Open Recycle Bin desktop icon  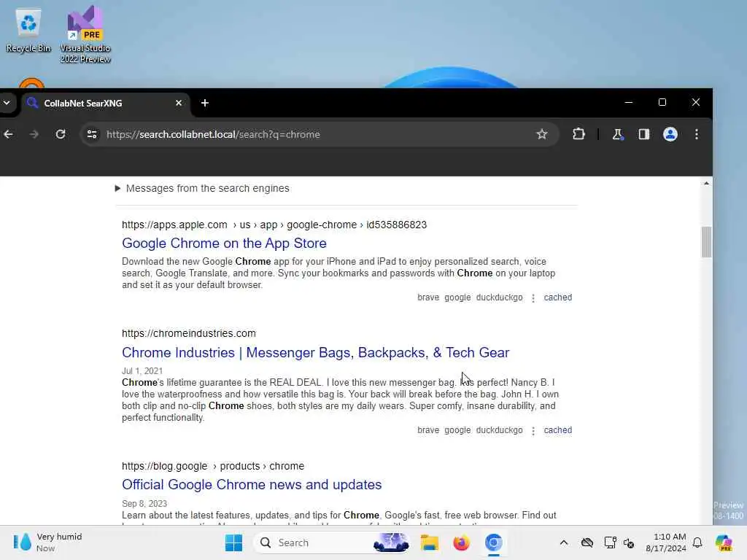(x=28, y=31)
